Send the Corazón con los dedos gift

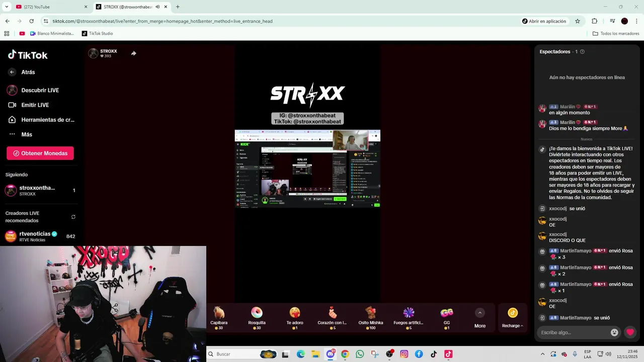pos(333,318)
